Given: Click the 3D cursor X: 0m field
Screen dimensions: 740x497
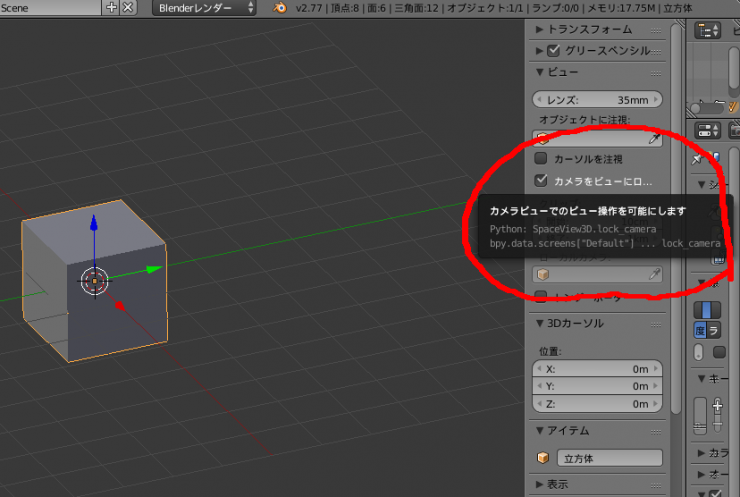Looking at the screenshot, I should click(597, 369).
